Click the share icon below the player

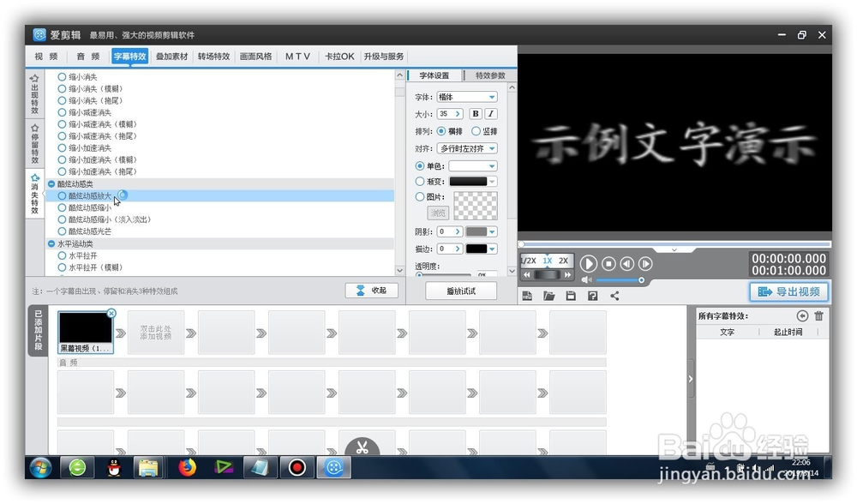click(x=614, y=296)
